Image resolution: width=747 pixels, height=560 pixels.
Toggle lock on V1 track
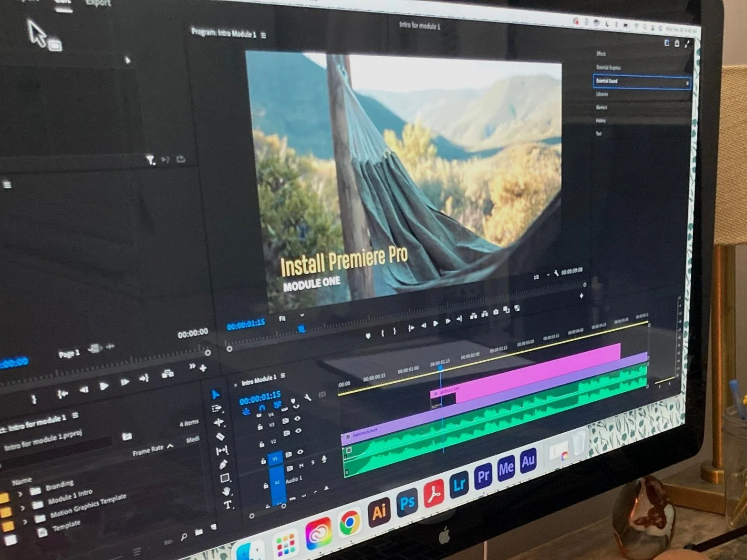263,461
